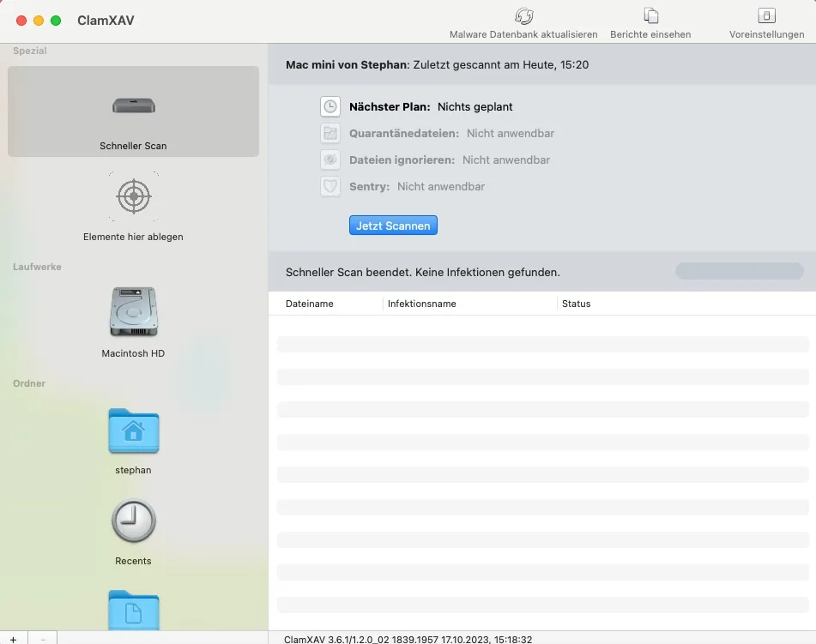Click the scan progress bar
Viewport: 816px width, 644px height.
739,272
